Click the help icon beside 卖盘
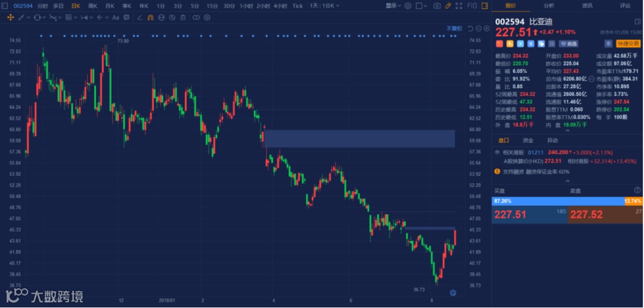The width and height of the screenshot is (644, 308). click(637, 190)
